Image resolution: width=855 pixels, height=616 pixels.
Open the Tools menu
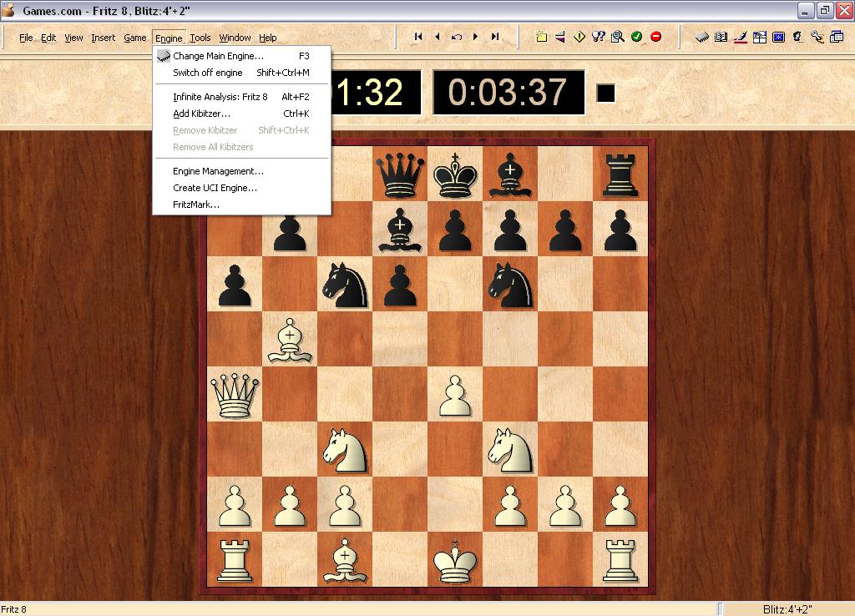click(x=200, y=38)
